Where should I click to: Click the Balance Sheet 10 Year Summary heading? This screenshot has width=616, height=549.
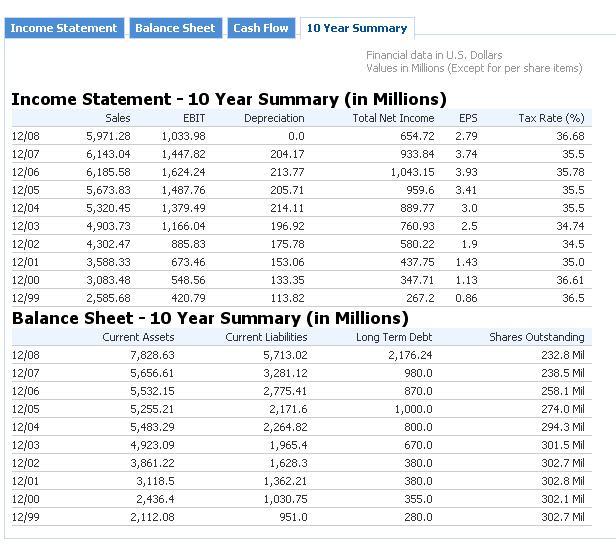pos(210,318)
